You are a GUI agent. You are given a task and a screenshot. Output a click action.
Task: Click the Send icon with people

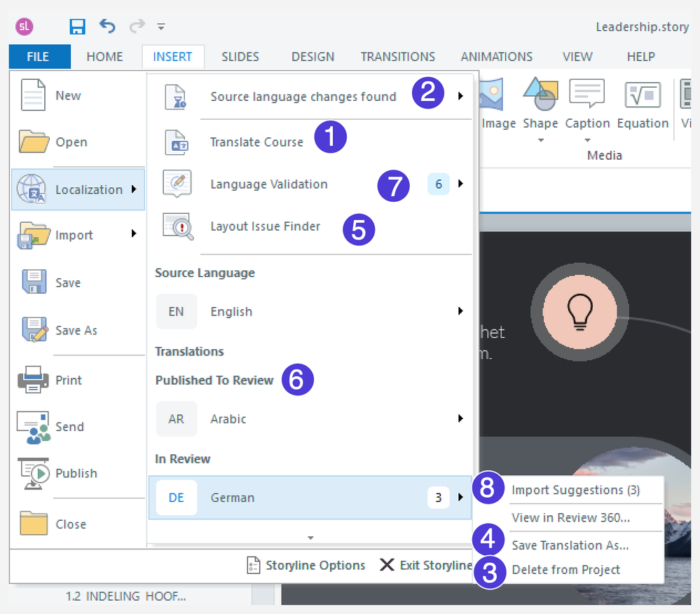[34, 428]
